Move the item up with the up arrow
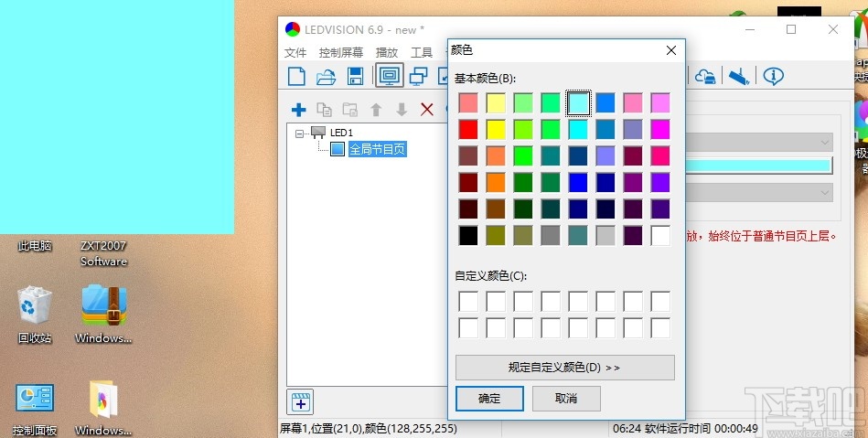Image resolution: width=868 pixels, height=438 pixels. click(376, 110)
